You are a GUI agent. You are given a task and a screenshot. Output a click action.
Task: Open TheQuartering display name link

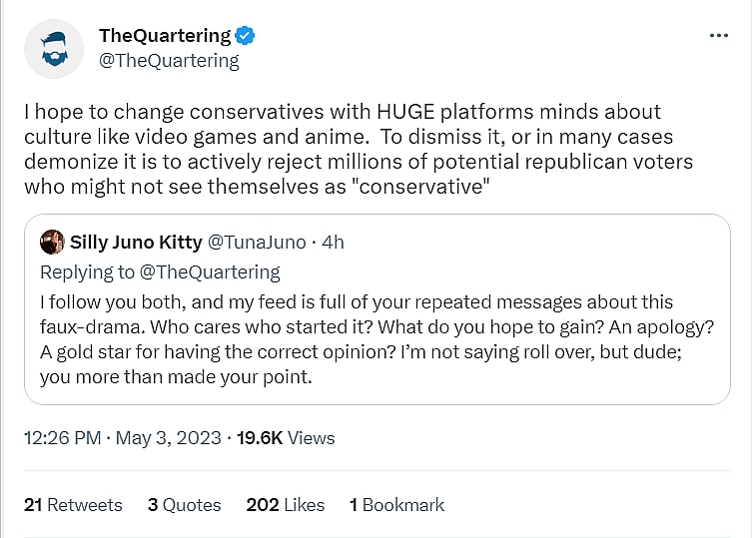(x=165, y=36)
